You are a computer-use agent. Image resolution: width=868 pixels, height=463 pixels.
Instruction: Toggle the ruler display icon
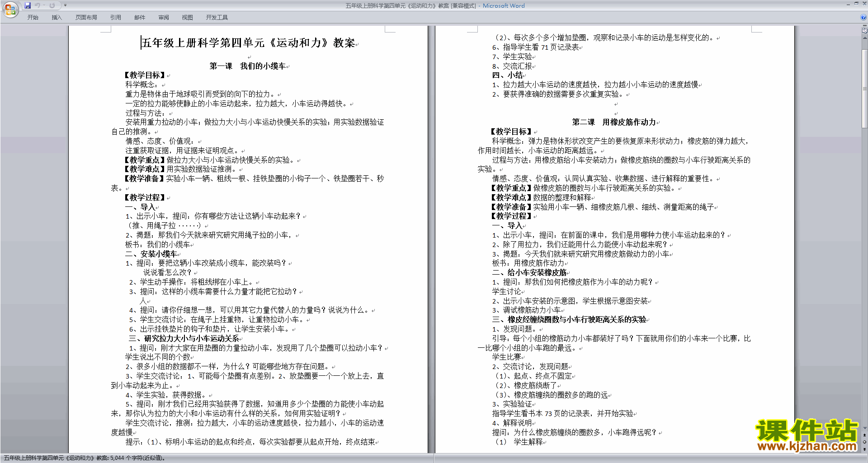865,31
